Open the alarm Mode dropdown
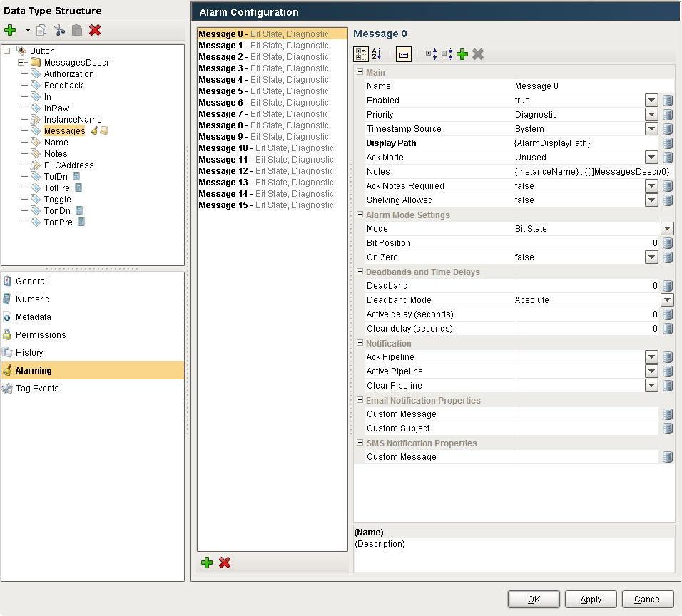Viewport: 682px width, 616px height. [x=667, y=229]
